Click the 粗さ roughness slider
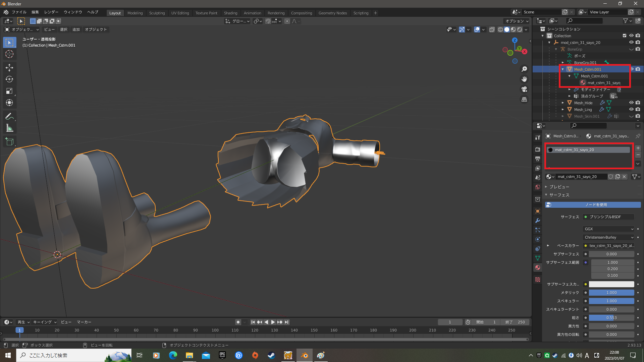 (611, 318)
